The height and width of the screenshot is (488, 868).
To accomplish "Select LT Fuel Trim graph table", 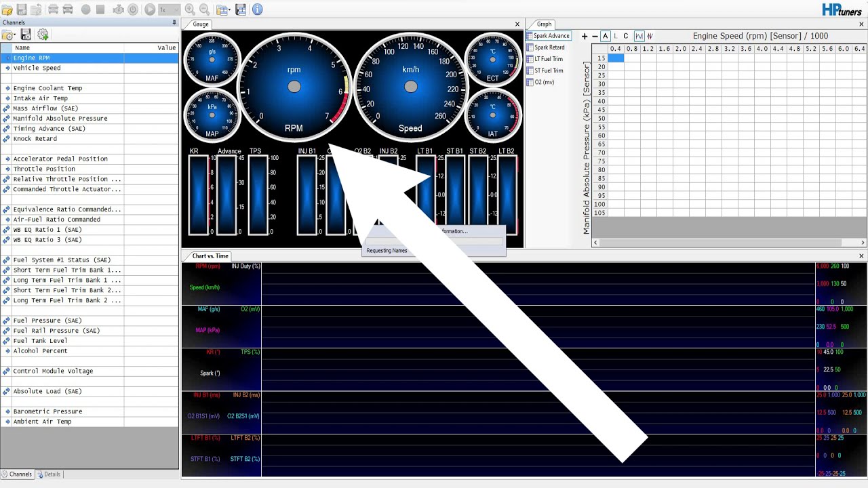I will 545,59.
